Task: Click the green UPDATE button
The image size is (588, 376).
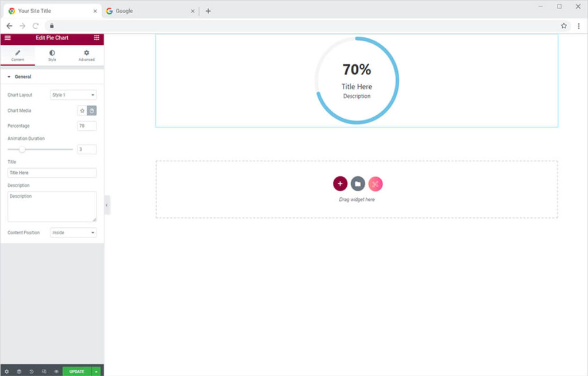Action: [77, 371]
